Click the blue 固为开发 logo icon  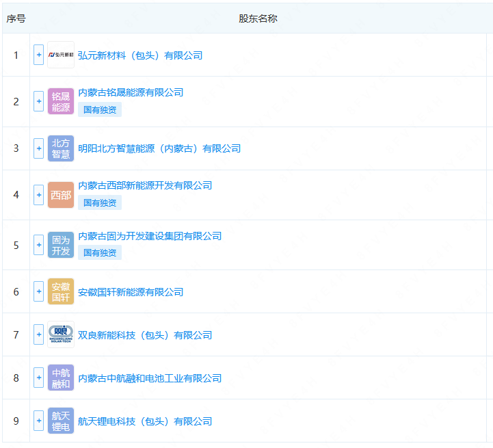(60, 245)
